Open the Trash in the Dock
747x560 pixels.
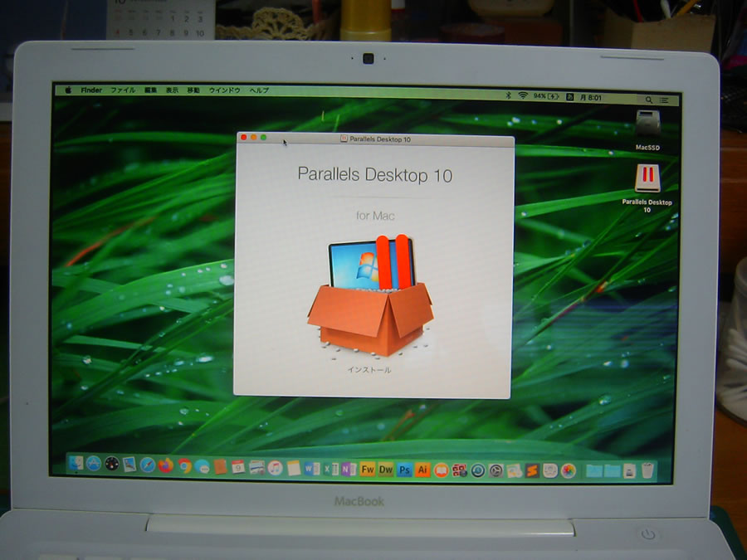tap(647, 470)
